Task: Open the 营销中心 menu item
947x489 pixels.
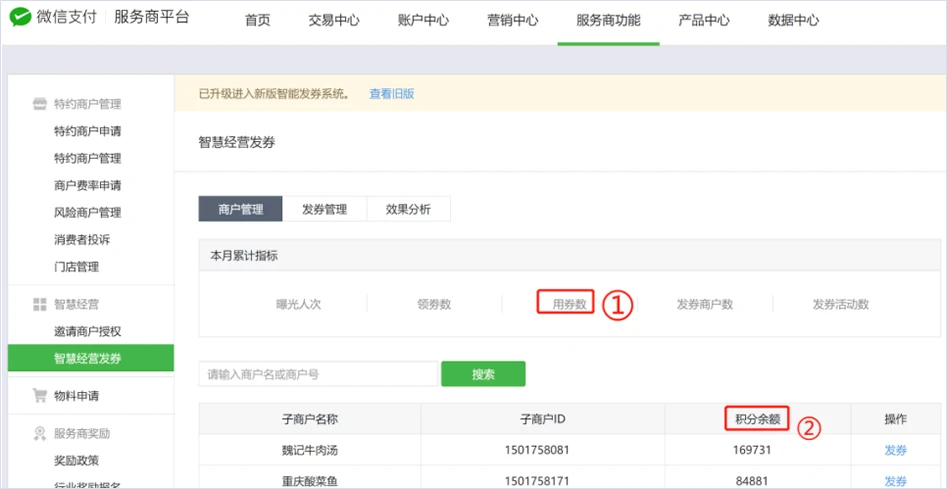Action: click(512, 21)
